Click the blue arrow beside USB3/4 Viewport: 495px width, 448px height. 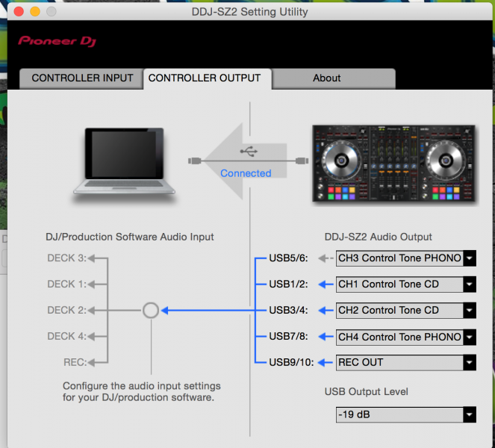(x=326, y=311)
